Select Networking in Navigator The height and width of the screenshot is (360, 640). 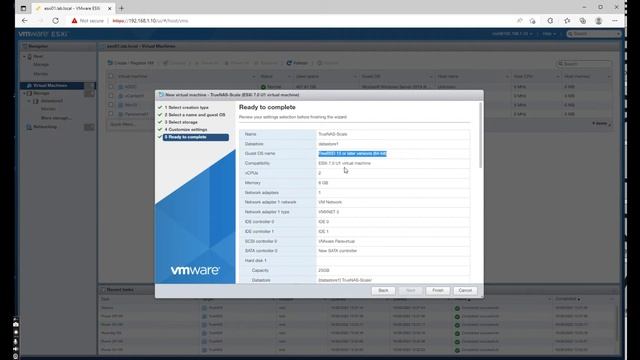tap(44, 127)
